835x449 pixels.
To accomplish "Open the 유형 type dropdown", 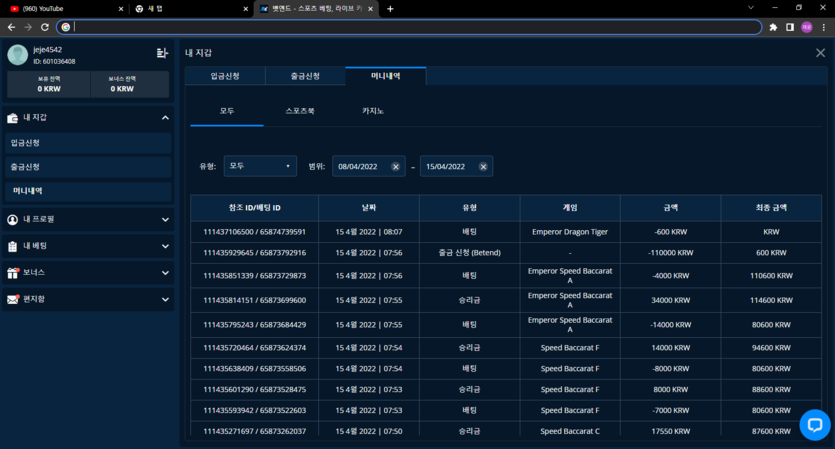I will pyautogui.click(x=260, y=166).
